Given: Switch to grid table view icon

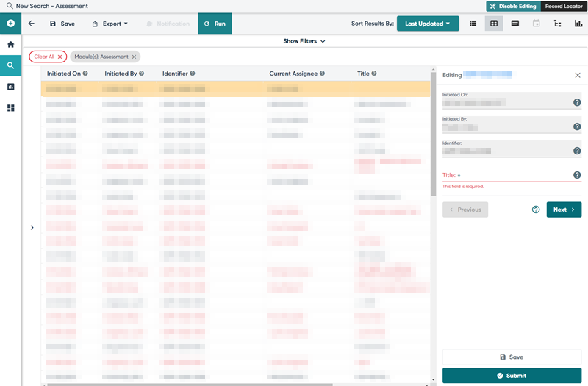Looking at the screenshot, I should (x=494, y=24).
